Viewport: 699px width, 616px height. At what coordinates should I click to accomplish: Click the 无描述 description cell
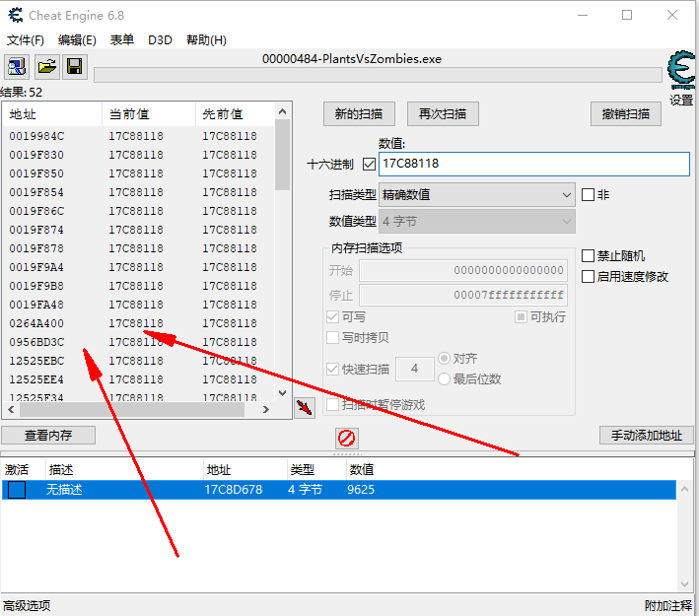(x=64, y=490)
